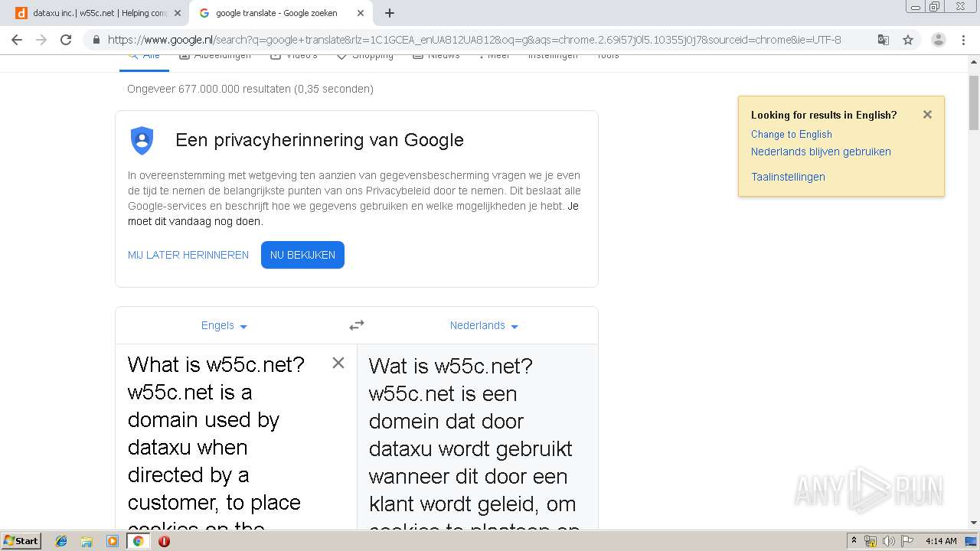Select the google translate - Google zoeken tab

pos(280,13)
